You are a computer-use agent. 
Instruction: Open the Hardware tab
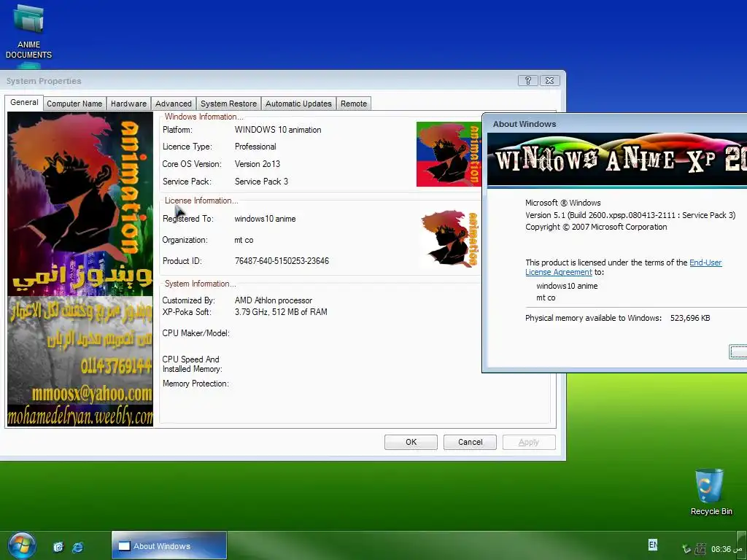pyautogui.click(x=128, y=104)
